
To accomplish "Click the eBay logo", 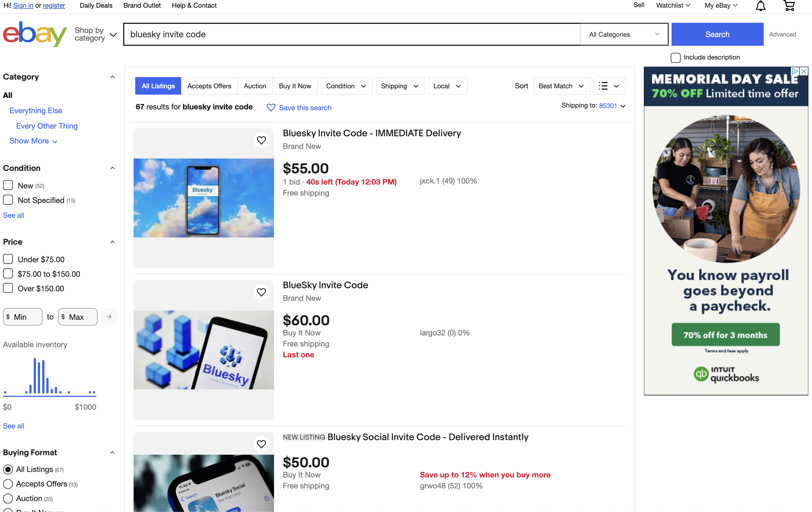I will coord(35,34).
